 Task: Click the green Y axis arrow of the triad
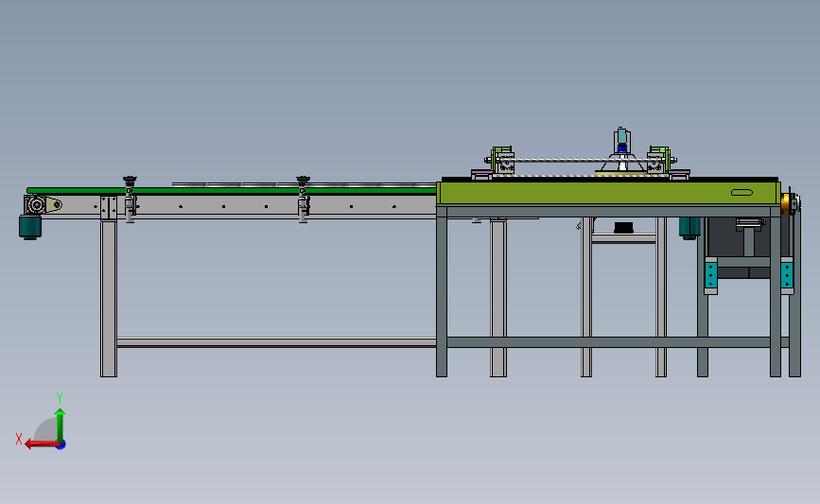click(61, 425)
